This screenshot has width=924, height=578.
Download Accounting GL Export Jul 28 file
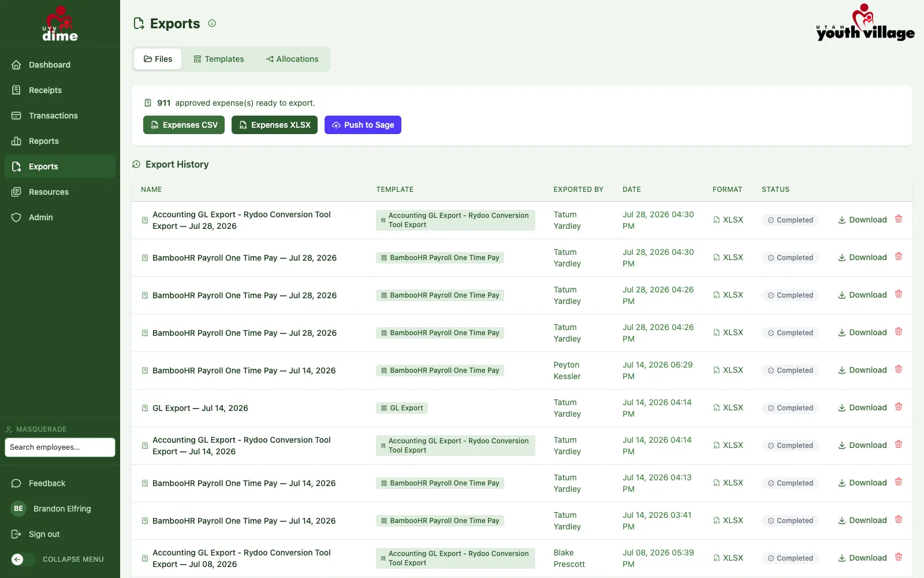pyautogui.click(x=862, y=220)
